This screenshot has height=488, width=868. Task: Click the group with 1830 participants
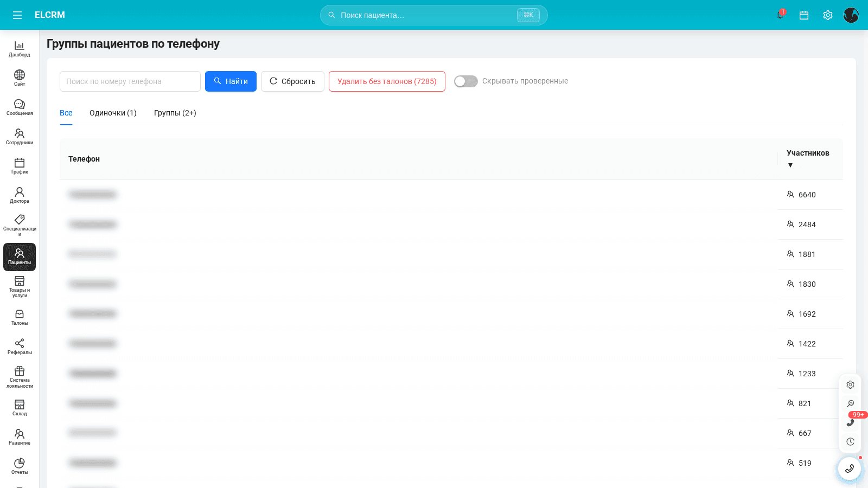coord(451,284)
